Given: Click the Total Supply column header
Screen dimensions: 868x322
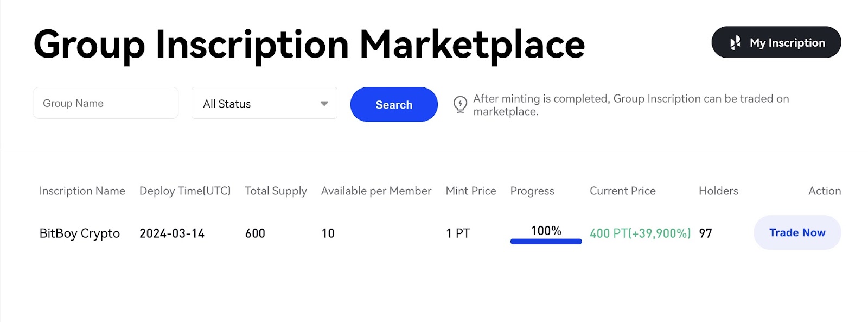Looking at the screenshot, I should pos(276,191).
